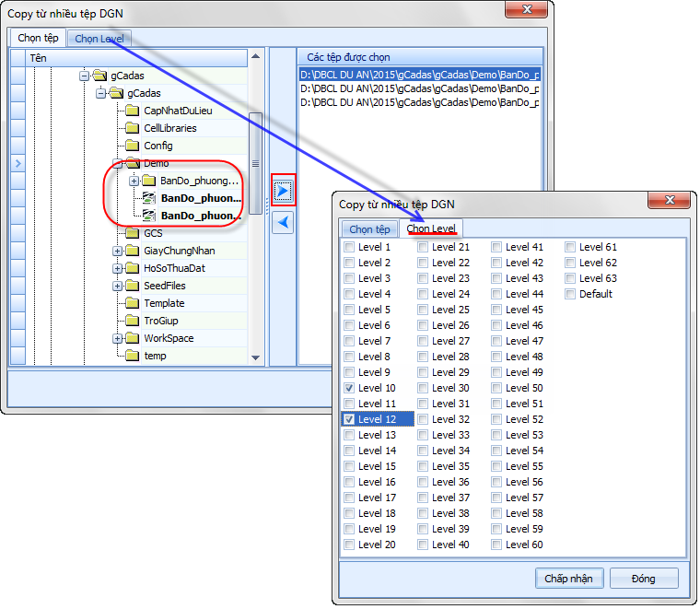700x609 pixels.
Task: Click the GCS folder icon
Action: coord(132,233)
